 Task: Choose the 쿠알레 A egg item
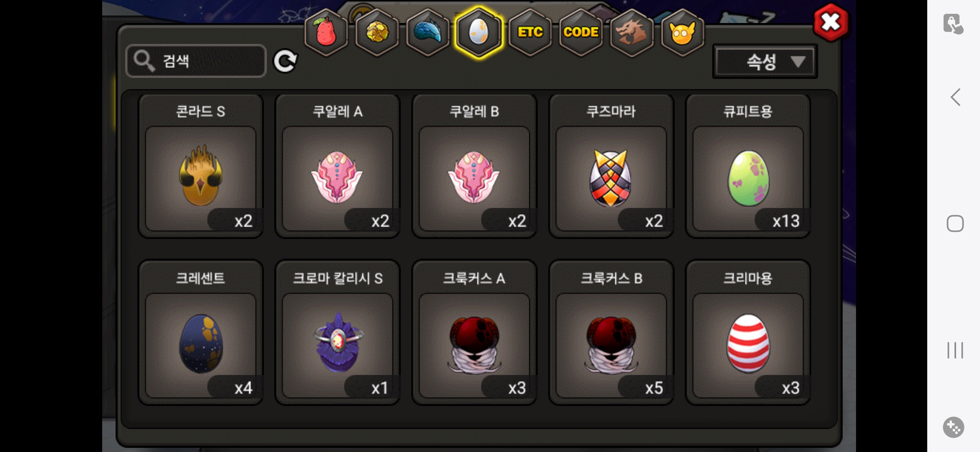point(338,166)
